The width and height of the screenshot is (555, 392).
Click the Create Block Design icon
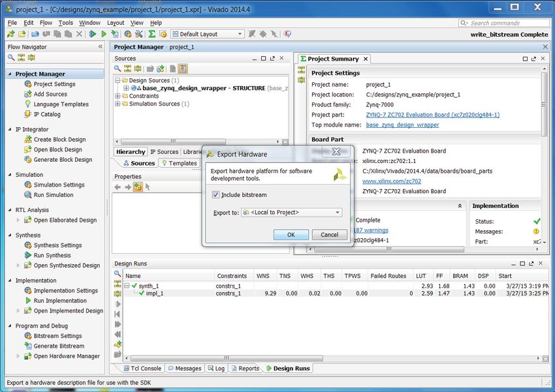[27, 140]
